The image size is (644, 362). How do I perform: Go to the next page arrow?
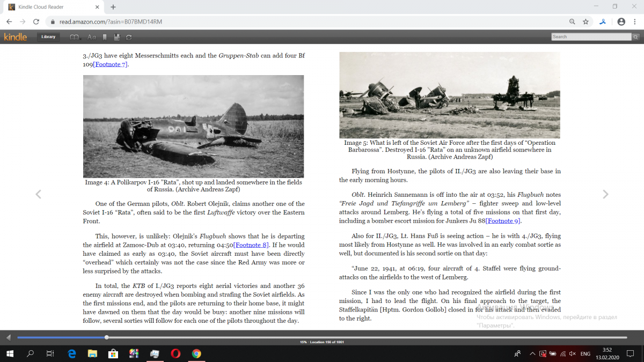(605, 194)
